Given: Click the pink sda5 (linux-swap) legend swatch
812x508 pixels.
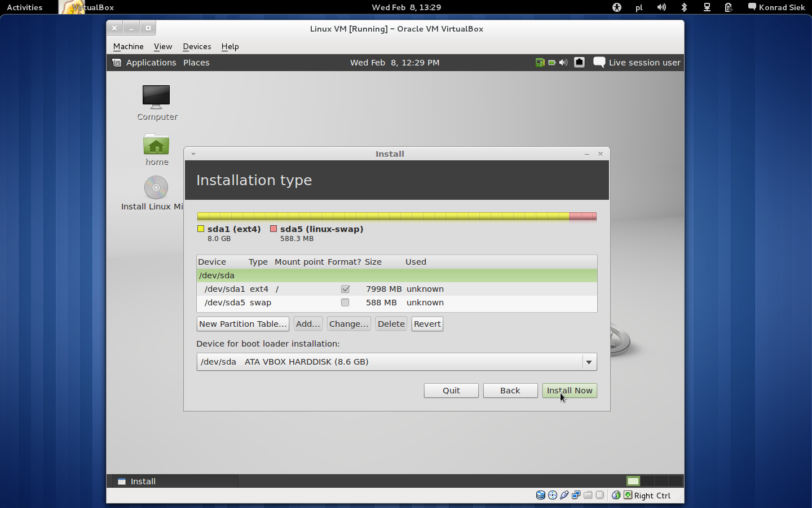Looking at the screenshot, I should [273, 229].
